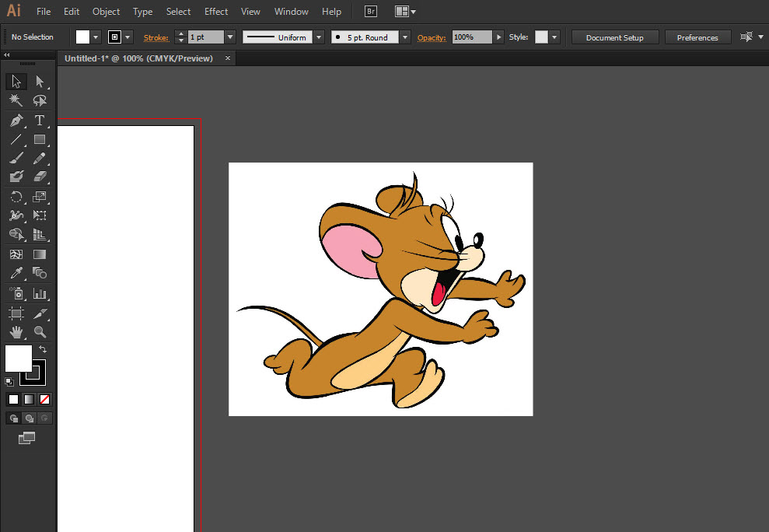
Task: Select the Eyedropper tool
Action: point(16,273)
